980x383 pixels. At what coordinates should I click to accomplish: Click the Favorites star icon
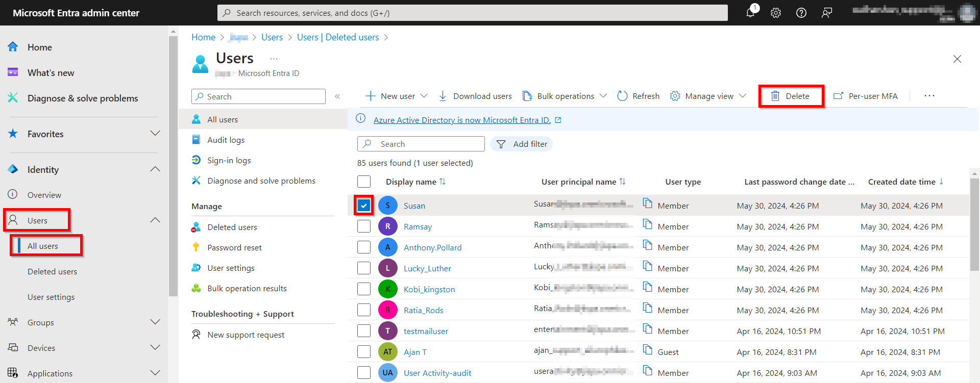pyautogui.click(x=13, y=134)
